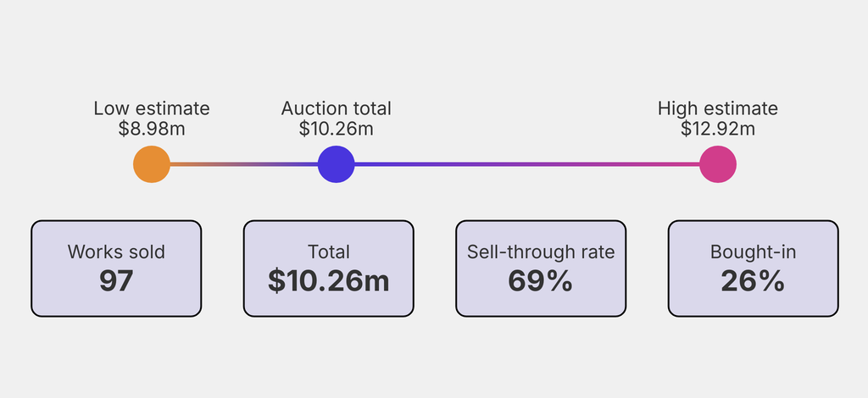The width and height of the screenshot is (868, 398).
Task: Click the $8.98m low estimate value
Action: tap(152, 129)
